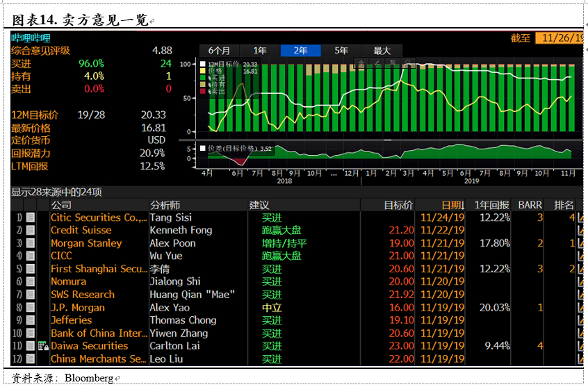This screenshot has width=588, height=387.
Task: Open the J.P. Morgan link
Action: click(78, 308)
